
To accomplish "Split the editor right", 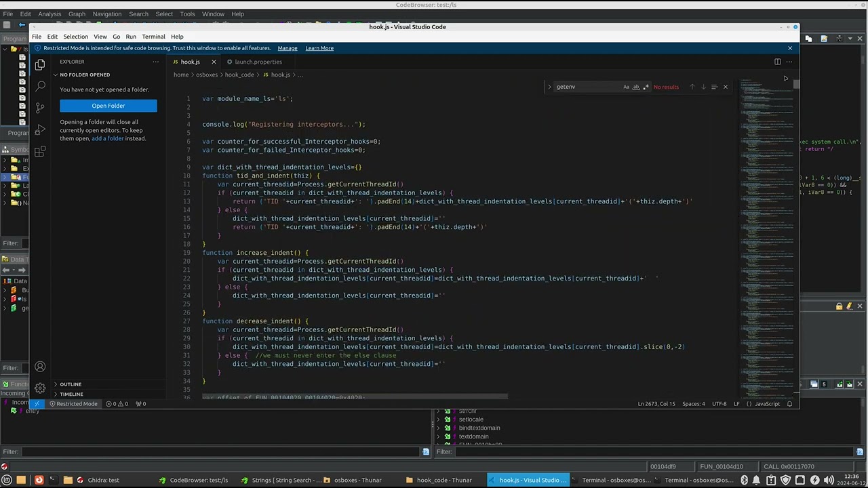I will (x=777, y=62).
